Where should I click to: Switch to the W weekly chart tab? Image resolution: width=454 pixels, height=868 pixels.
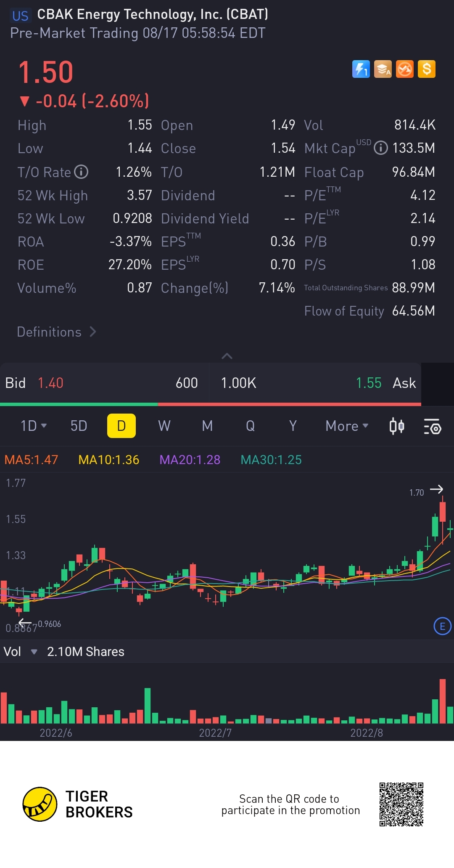click(x=164, y=426)
